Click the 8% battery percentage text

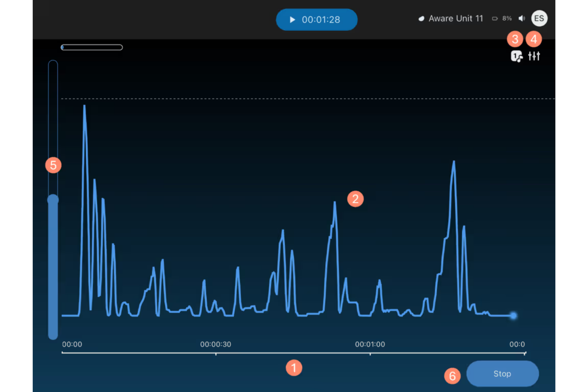click(507, 19)
